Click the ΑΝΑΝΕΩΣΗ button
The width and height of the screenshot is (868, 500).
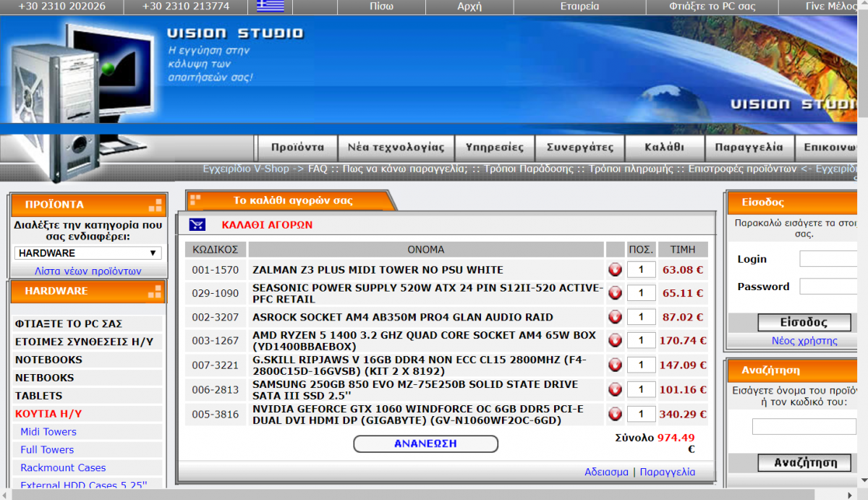pos(425,444)
